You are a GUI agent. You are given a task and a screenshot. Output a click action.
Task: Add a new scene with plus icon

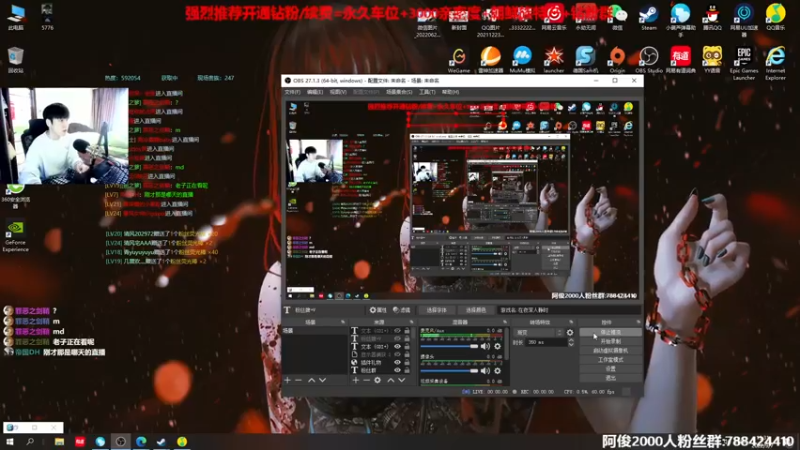click(x=287, y=380)
